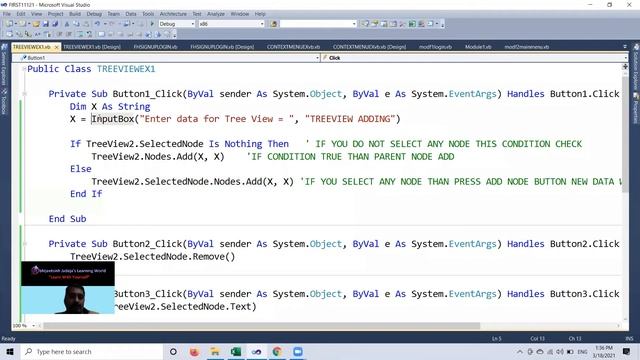Close the TREEVIEWEX1.vb tab
The width and height of the screenshot is (640, 360).
point(57,47)
